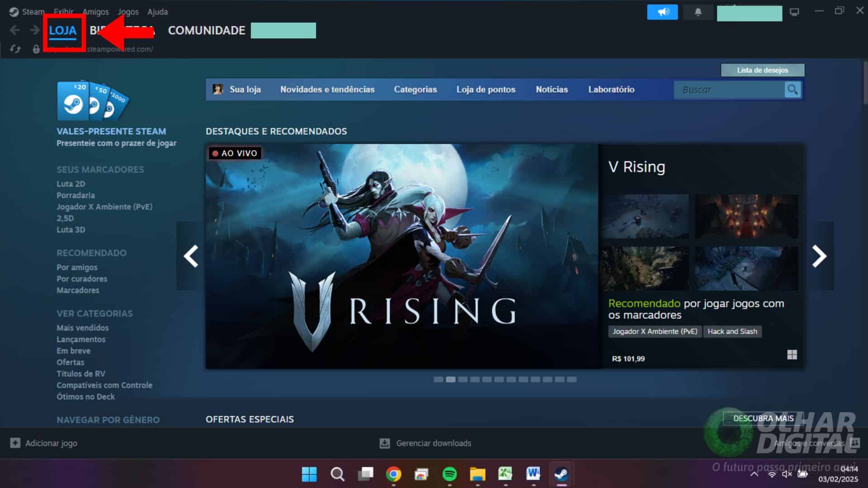868x488 pixels.
Task: Open Lançamentos category
Action: click(x=81, y=339)
